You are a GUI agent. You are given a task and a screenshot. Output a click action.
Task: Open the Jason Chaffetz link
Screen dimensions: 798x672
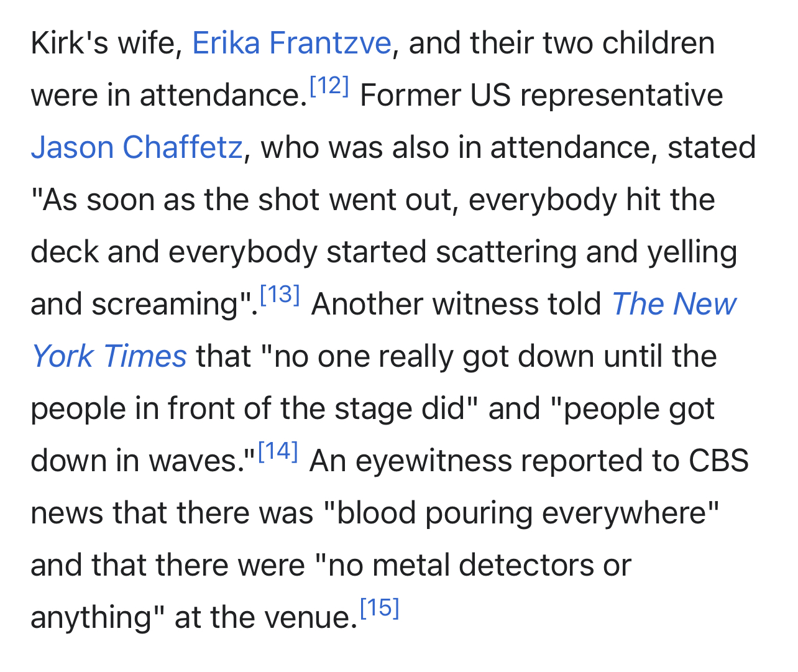[x=137, y=147]
